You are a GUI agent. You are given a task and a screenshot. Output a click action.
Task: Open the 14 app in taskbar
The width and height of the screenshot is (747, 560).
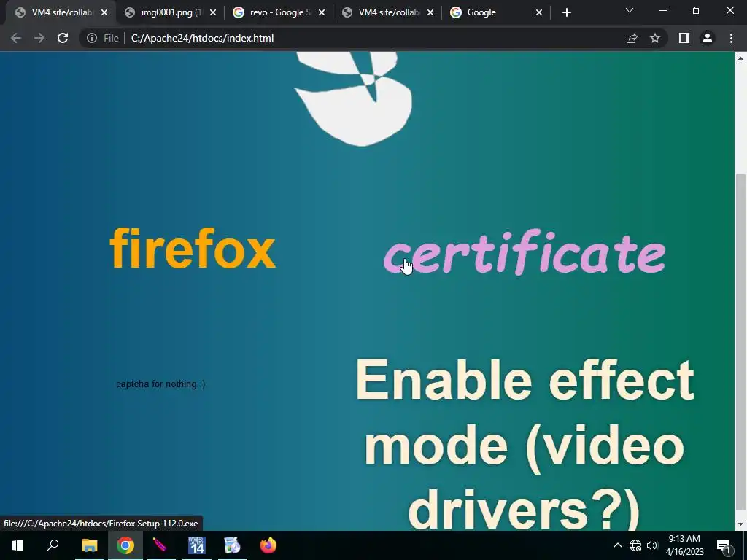(196, 545)
